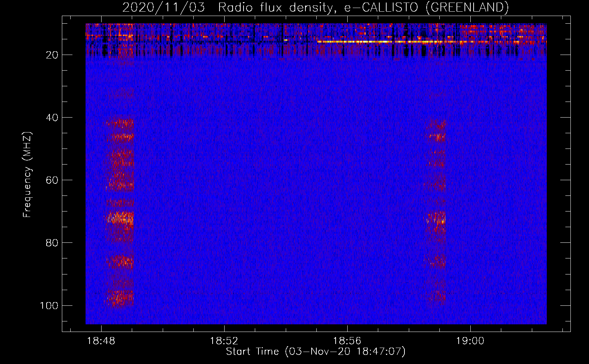Click the 18:48 time axis label

click(x=101, y=341)
